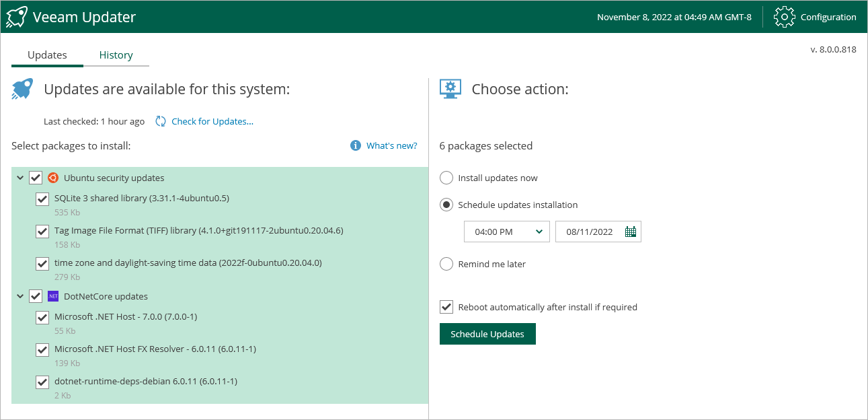Click the Ubuntu logo icon

coord(53,178)
